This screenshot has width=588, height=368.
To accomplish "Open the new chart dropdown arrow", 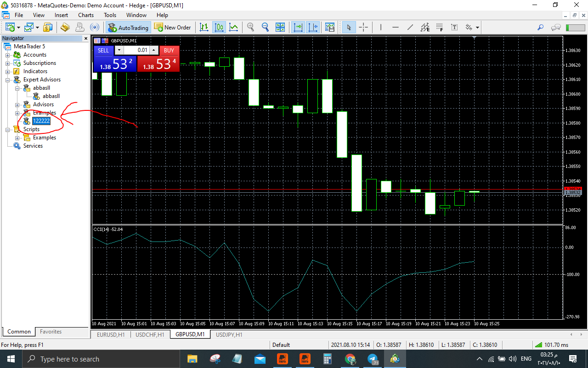I will [18, 28].
